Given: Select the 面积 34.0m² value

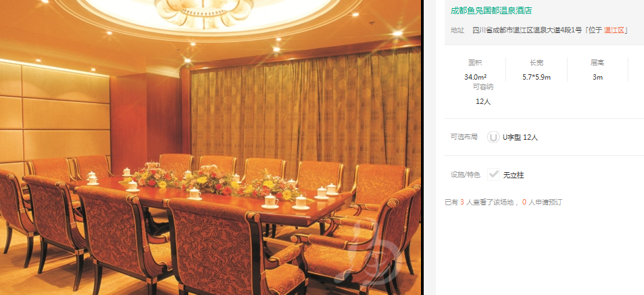Looking at the screenshot, I should tap(475, 77).
